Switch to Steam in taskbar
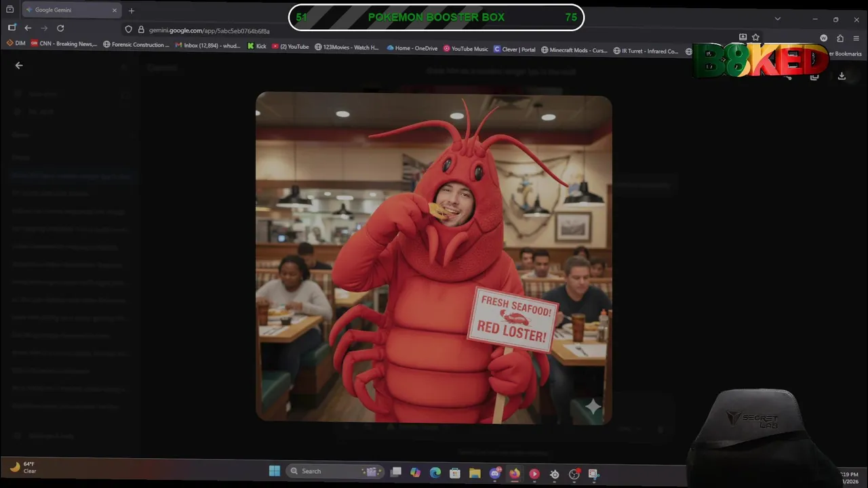 (555, 474)
